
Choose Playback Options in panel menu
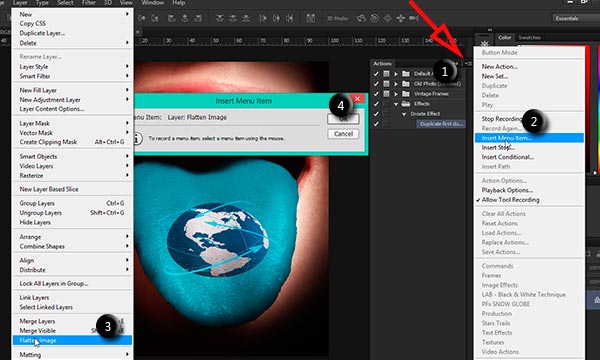pyautogui.click(x=529, y=190)
